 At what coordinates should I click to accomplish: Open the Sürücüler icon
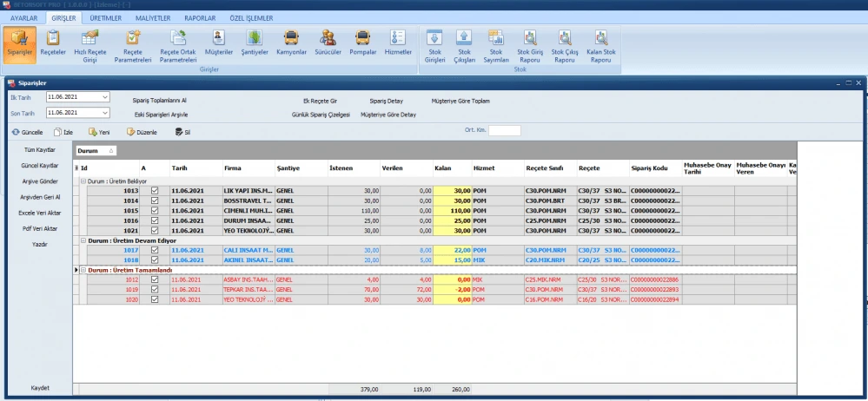point(328,42)
